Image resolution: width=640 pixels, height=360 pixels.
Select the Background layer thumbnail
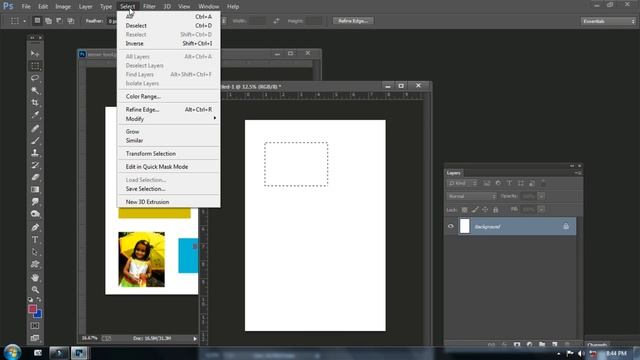[464, 226]
